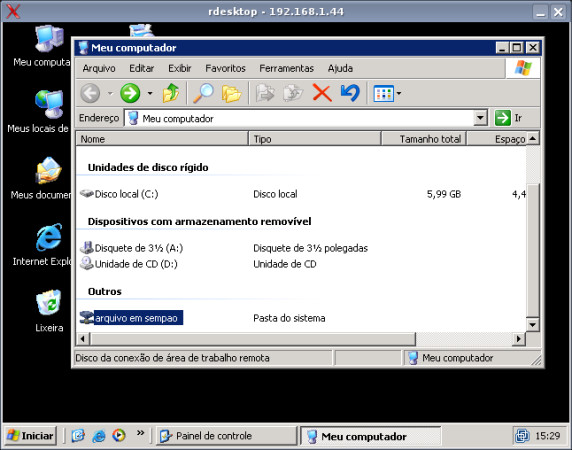
Task: Click the vertical scrollbar down arrow
Action: point(533,325)
